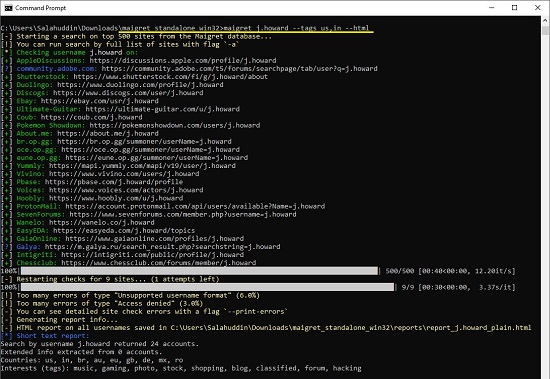Viewport: 550px width, 379px height.
Task: Click the Command Prompt title bar icon
Action: 8,8
